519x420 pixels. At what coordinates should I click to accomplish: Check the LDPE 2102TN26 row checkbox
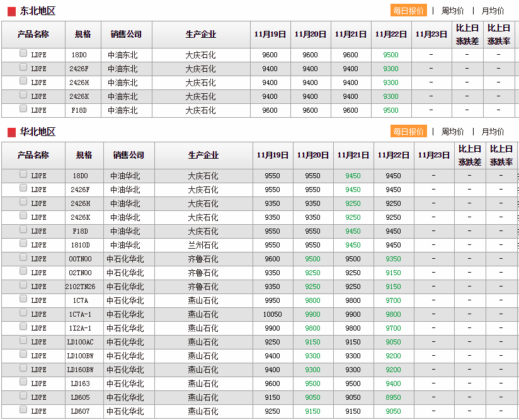(23, 285)
